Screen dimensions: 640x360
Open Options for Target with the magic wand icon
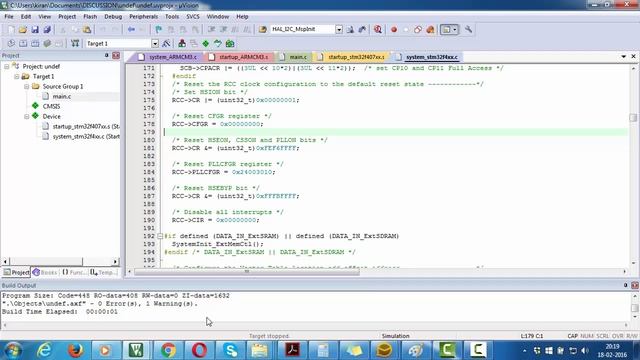(x=166, y=43)
